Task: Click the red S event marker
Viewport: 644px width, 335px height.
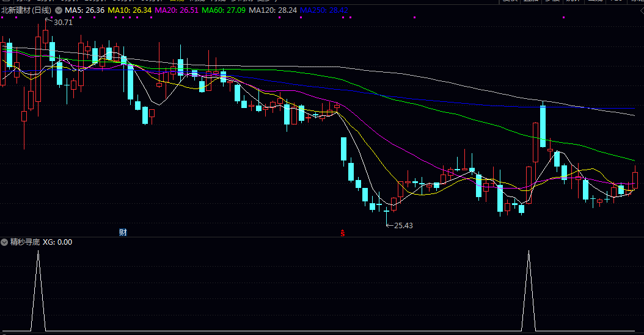Action: [x=343, y=233]
